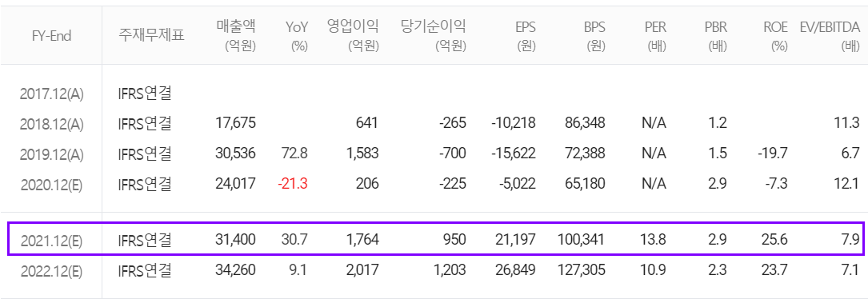Click EPS value -15,622
868x303 pixels.
coord(513,153)
